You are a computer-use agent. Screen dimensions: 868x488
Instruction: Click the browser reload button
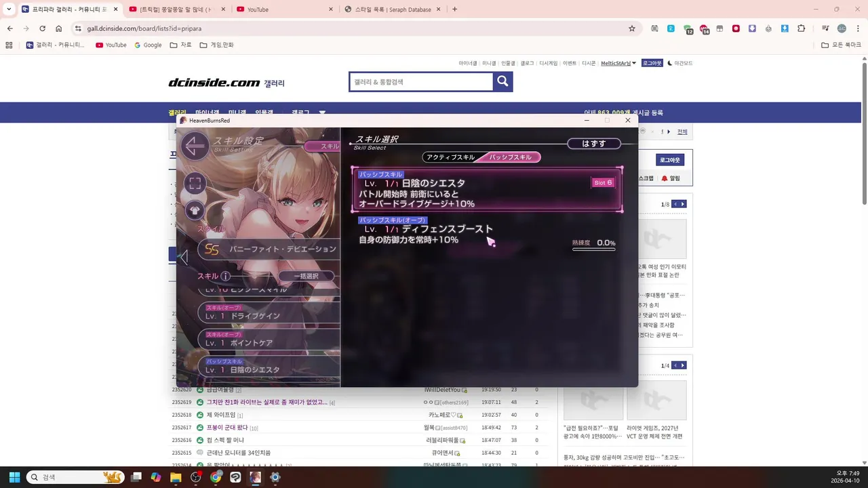click(42, 28)
